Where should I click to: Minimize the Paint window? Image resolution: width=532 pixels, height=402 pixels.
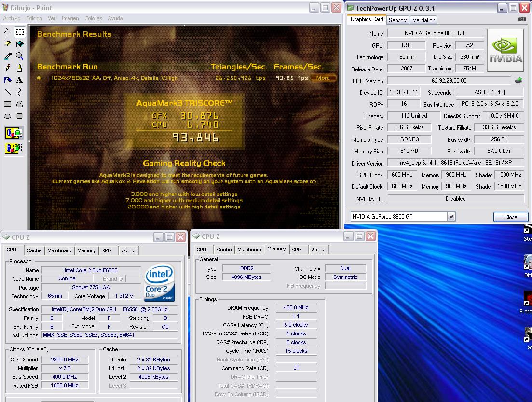[313, 7]
